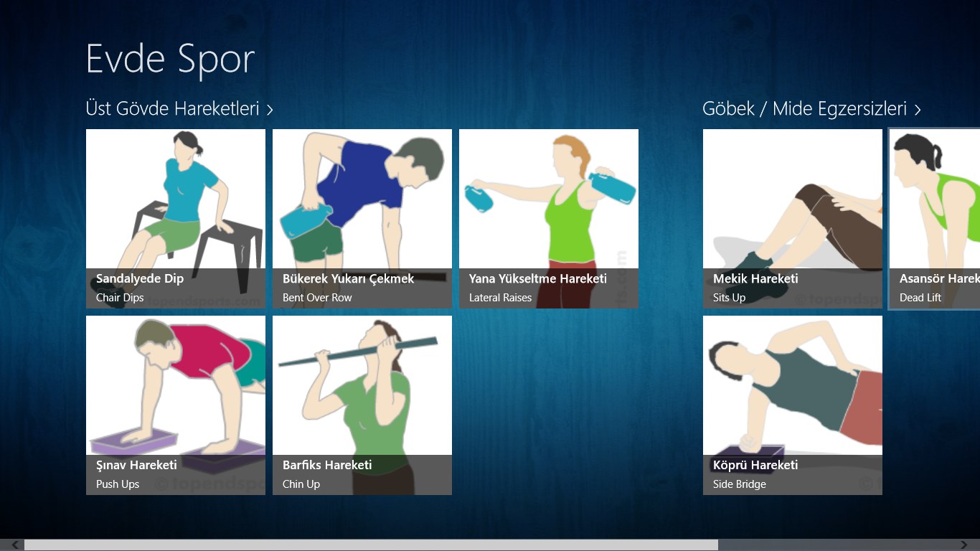Click the horizontal scrollbar left arrow
The height and width of the screenshot is (551, 980).
coord(15,545)
